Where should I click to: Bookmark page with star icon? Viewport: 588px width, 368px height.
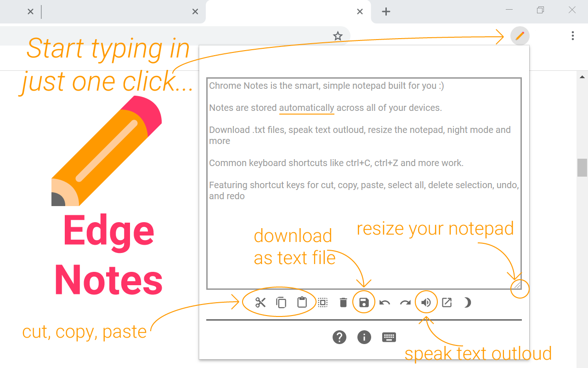click(x=338, y=36)
